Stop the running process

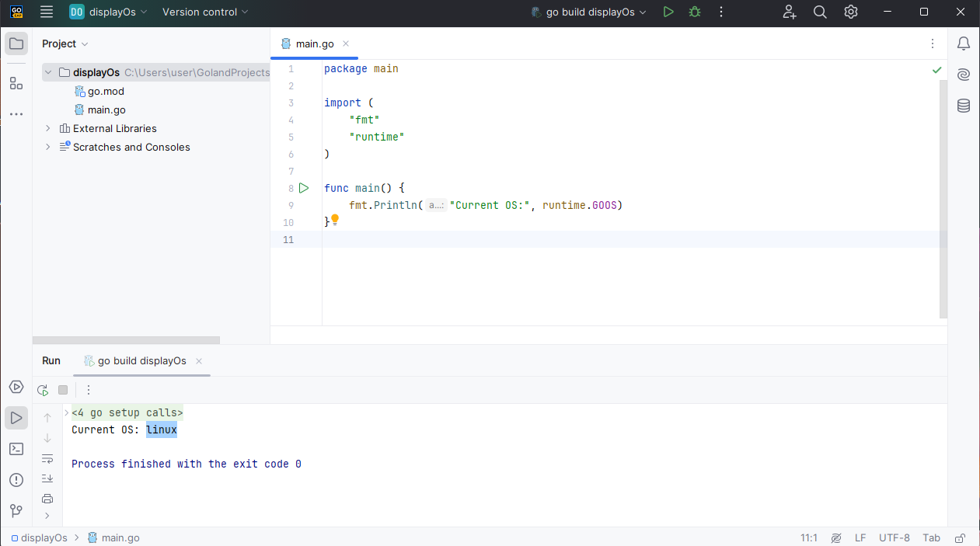point(62,389)
